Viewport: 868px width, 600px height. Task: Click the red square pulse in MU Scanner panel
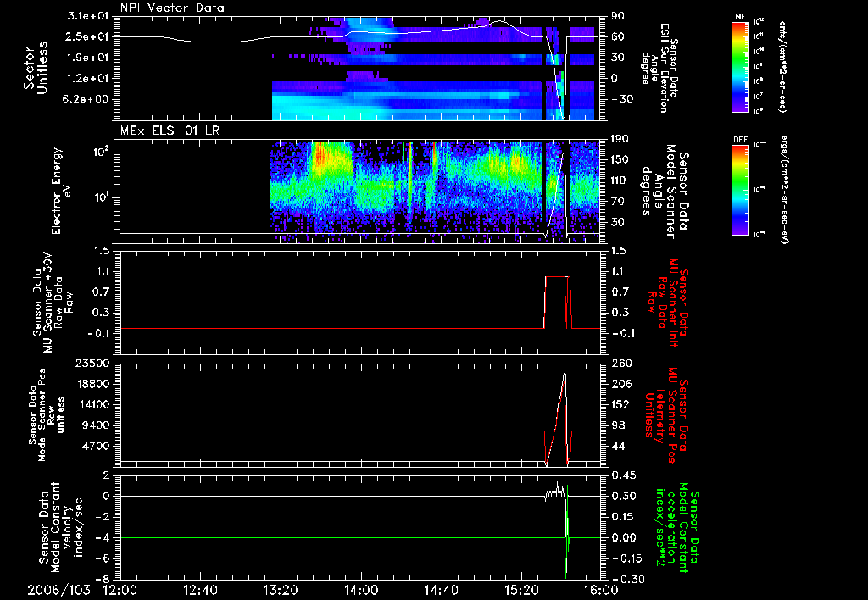(x=558, y=302)
